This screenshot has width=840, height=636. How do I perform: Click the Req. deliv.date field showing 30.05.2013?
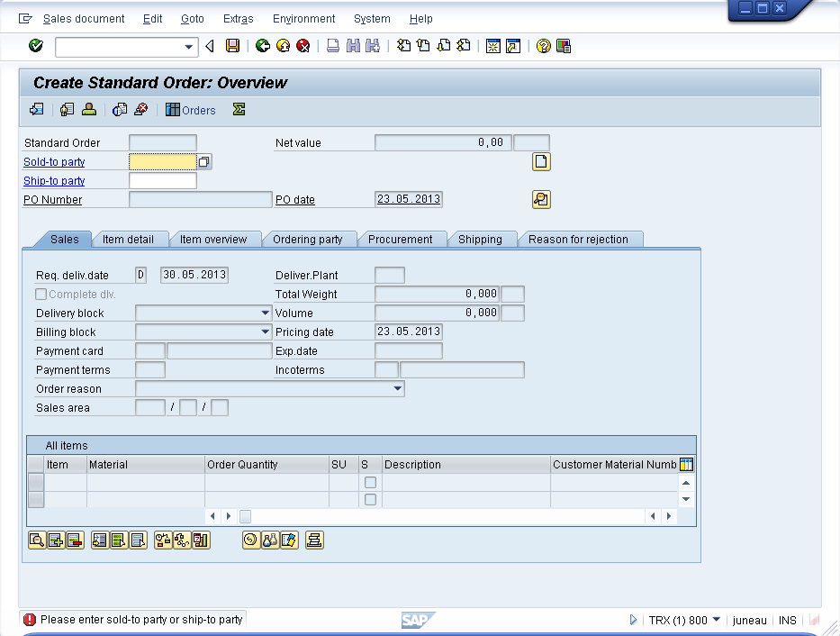pyautogui.click(x=194, y=275)
